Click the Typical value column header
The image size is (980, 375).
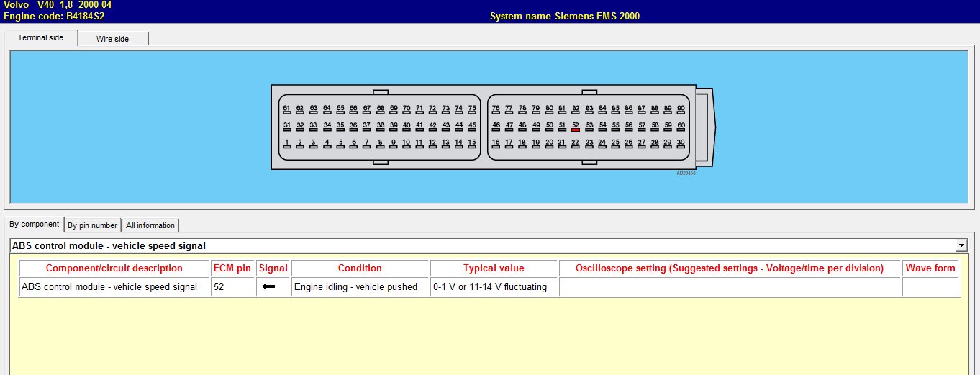pyautogui.click(x=494, y=268)
